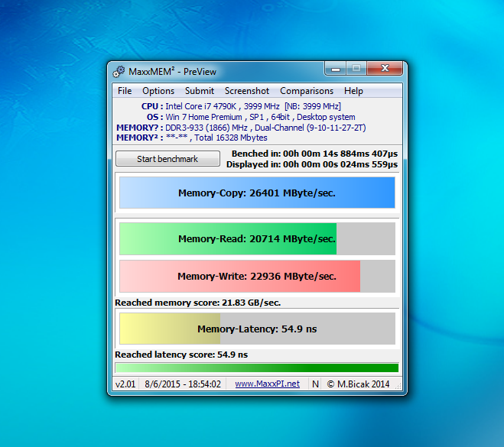This screenshot has height=447, width=504.
Task: Click the OS Win 7 Home Premium line
Action: click(x=251, y=117)
